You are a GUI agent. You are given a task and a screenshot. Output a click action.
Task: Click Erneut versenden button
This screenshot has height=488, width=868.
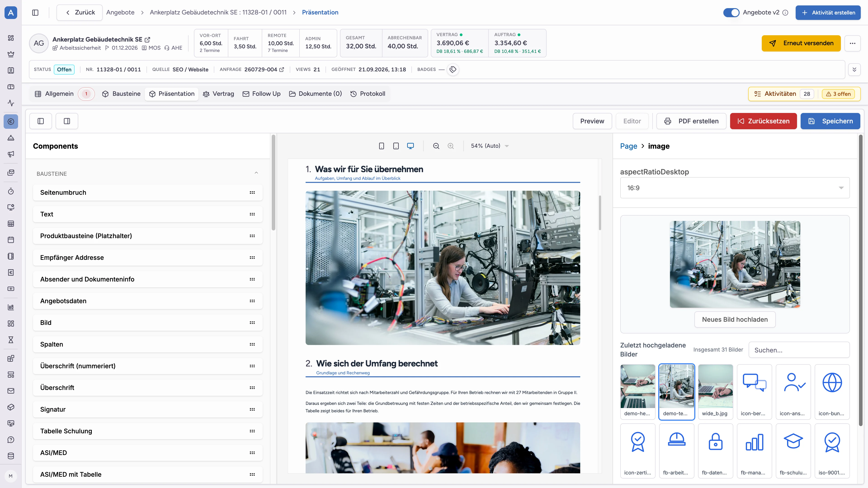[x=801, y=43]
